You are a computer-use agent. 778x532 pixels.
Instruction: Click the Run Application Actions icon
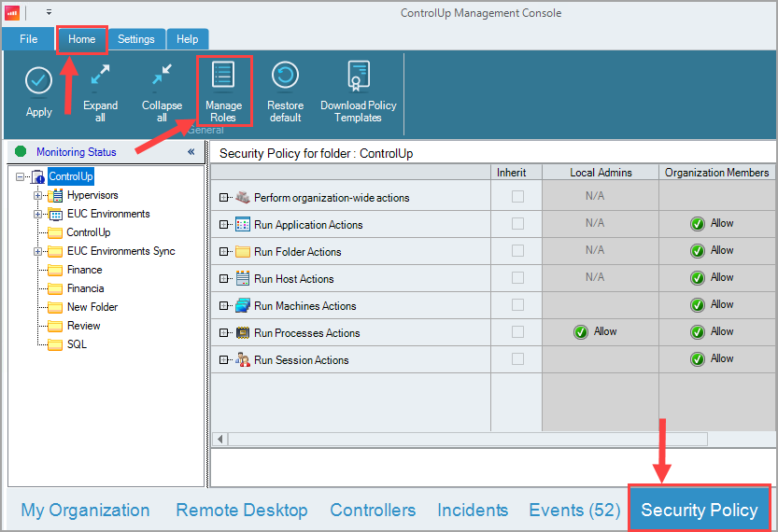click(243, 225)
